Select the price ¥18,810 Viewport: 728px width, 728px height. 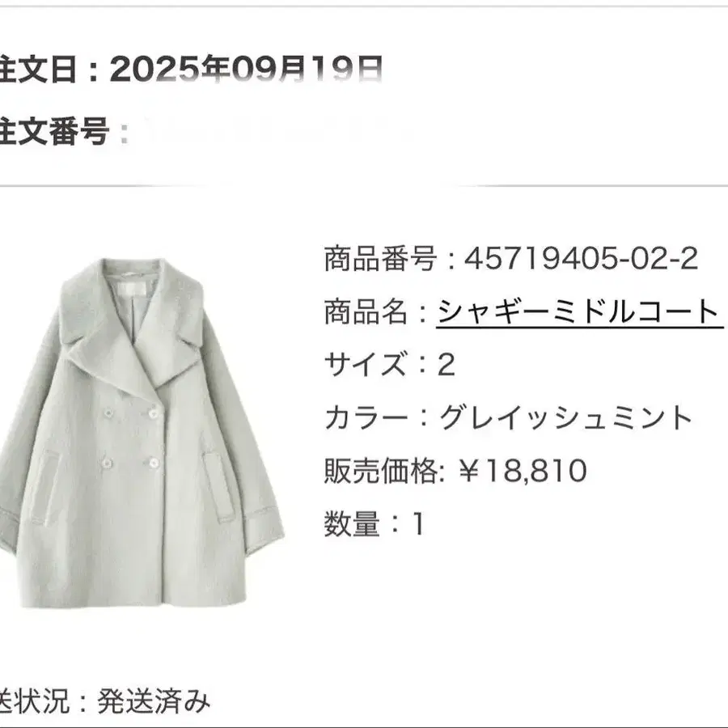pos(523,470)
